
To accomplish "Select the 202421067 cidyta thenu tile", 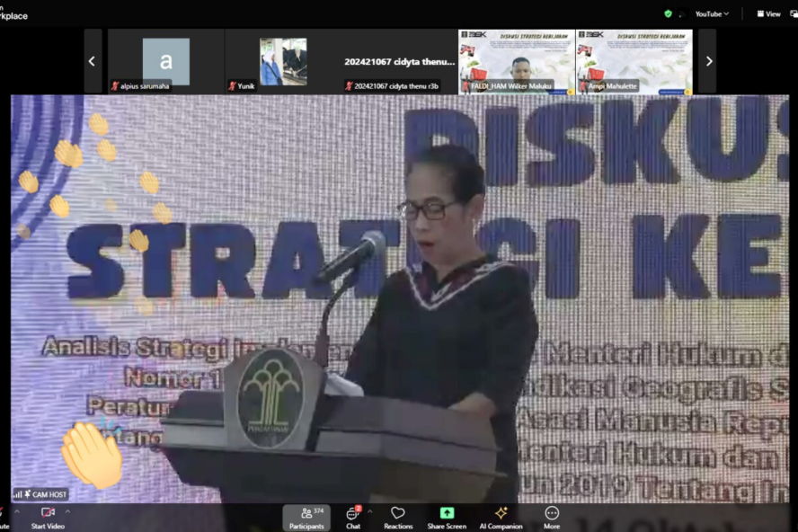I will (x=400, y=61).
